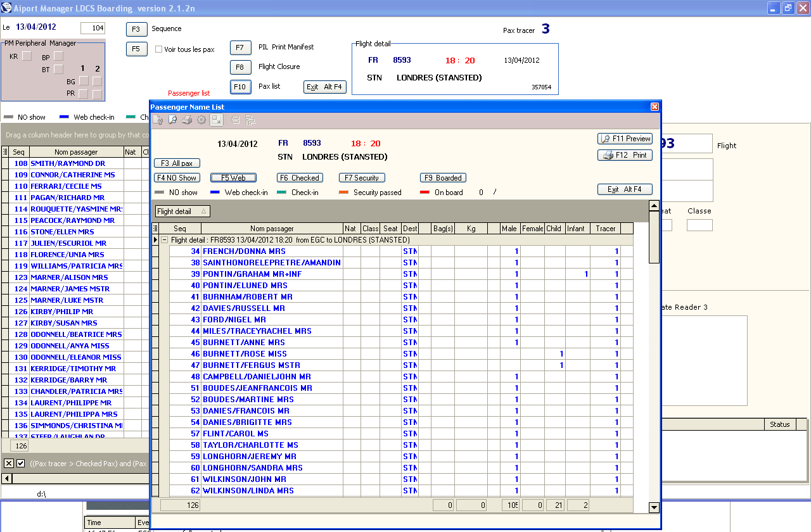This screenshot has width=811, height=532.
Task: Click the F12 Print button
Action: click(x=625, y=155)
